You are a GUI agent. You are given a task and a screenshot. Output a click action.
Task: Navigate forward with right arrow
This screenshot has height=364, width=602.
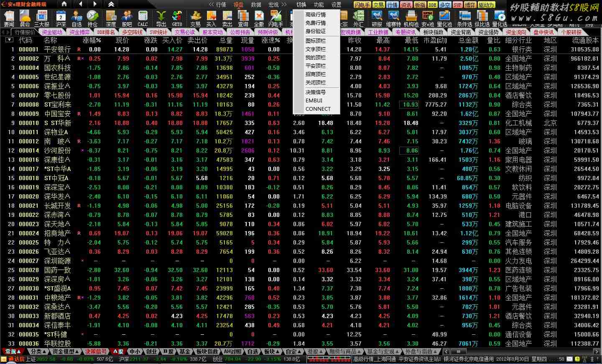(x=95, y=4)
